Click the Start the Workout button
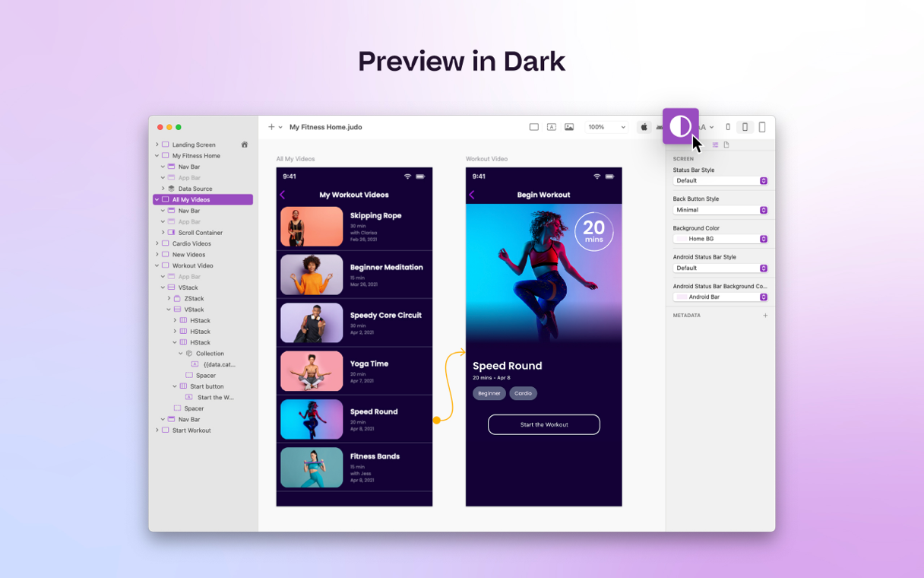Viewport: 924px width, 578px height. tap(544, 424)
